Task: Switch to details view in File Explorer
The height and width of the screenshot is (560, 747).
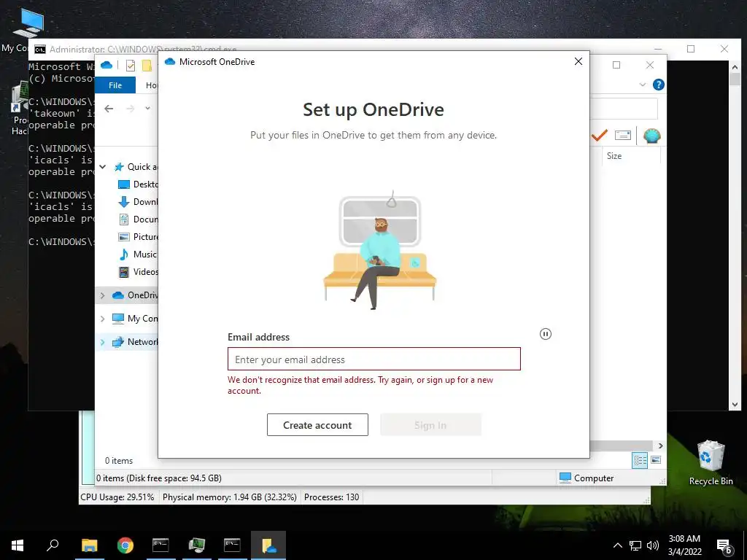Action: click(640, 460)
